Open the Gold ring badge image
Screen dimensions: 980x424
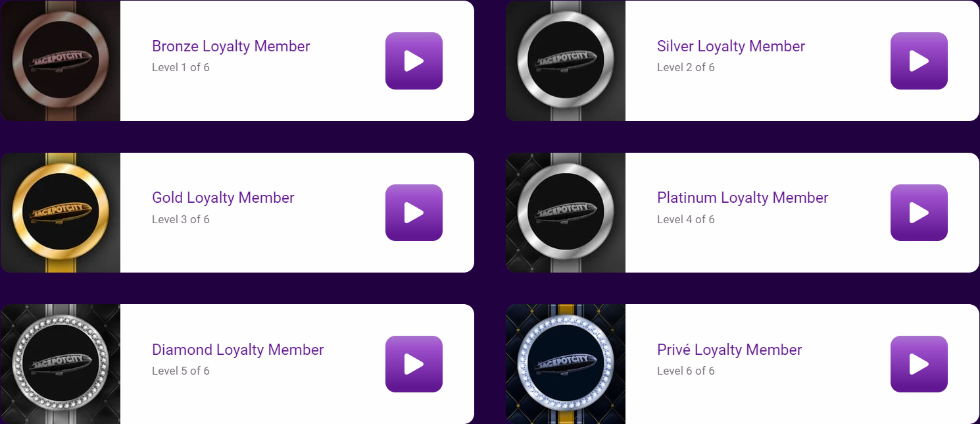tap(61, 213)
